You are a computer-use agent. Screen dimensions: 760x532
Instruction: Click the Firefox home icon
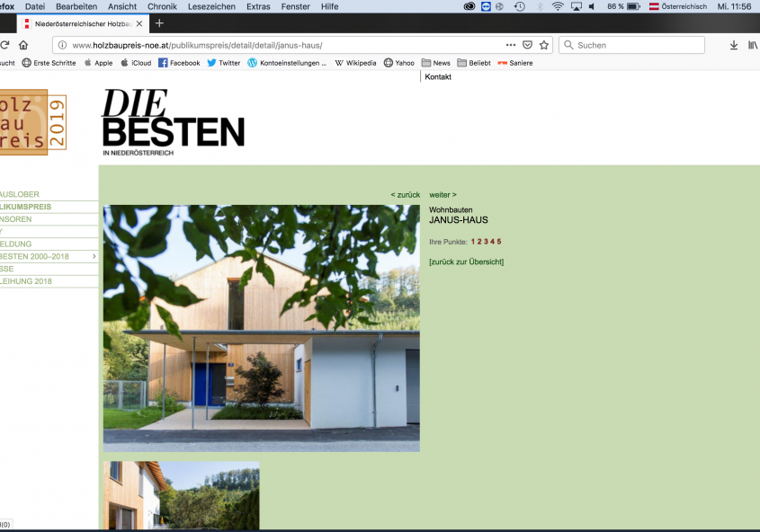coord(23,45)
